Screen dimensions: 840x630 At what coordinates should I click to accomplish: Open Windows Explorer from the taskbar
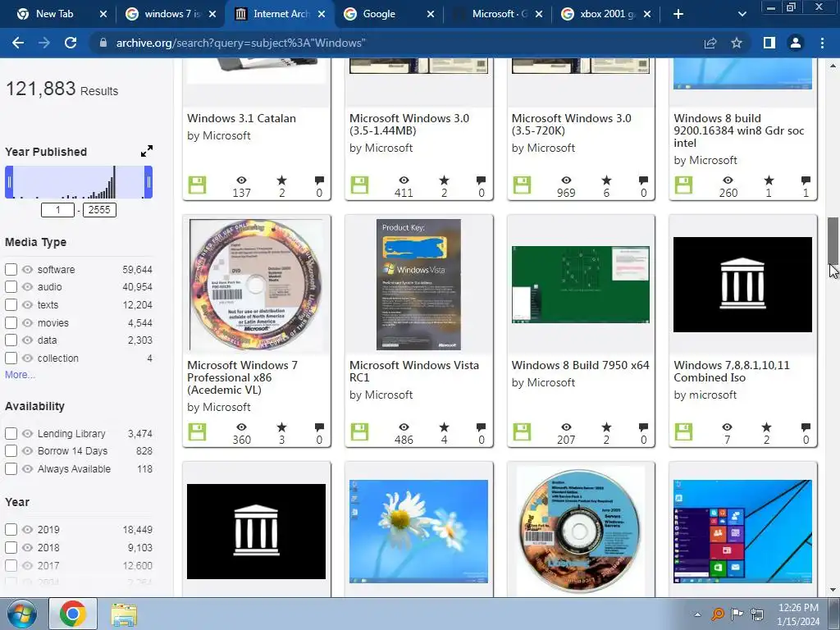click(x=124, y=614)
